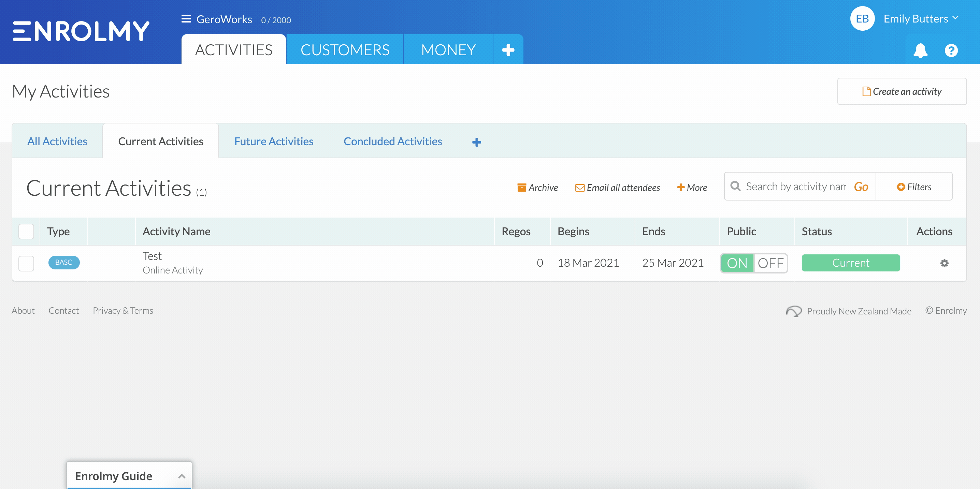980x489 pixels.
Task: Open the Contact footer link
Action: (x=63, y=311)
